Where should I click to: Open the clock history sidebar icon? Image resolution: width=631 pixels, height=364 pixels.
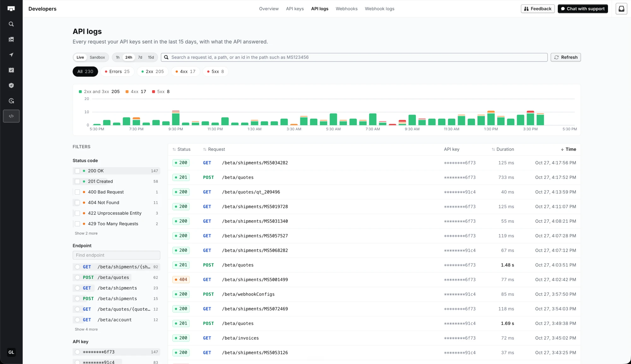click(11, 101)
